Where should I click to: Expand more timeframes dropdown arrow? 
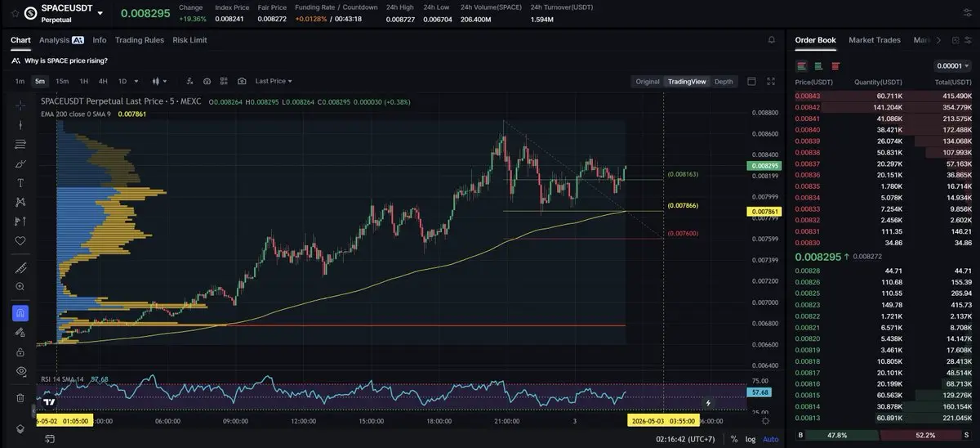138,82
